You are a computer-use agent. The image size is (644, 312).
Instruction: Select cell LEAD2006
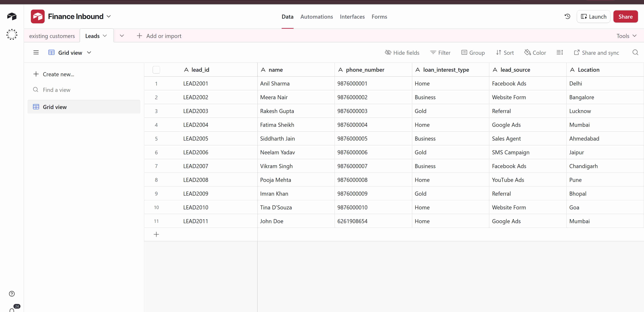tap(219, 152)
